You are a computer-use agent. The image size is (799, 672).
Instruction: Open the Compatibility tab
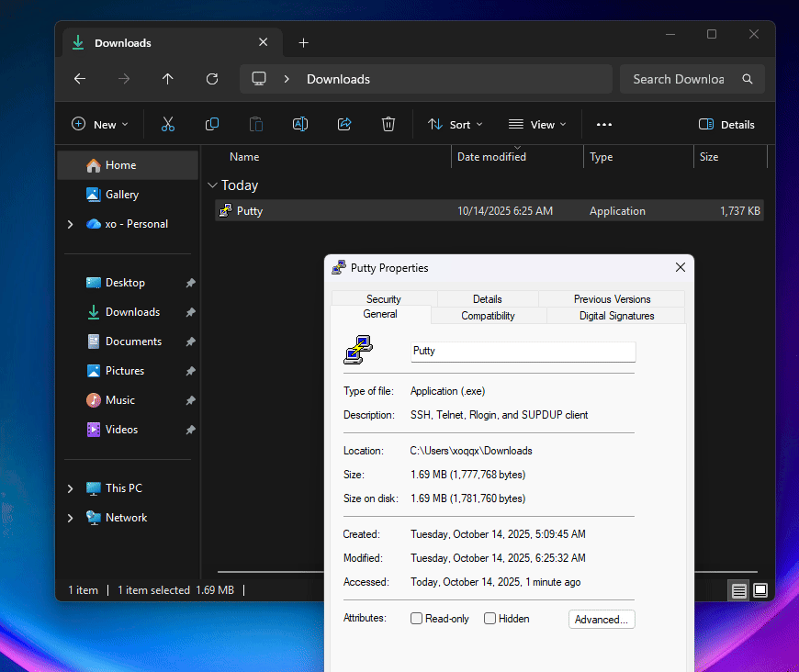pyautogui.click(x=489, y=316)
